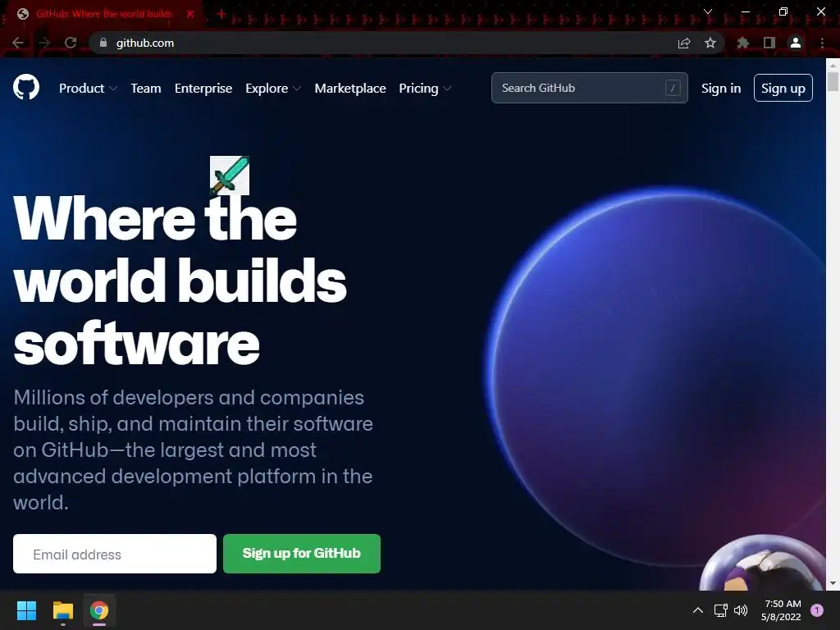Screen dimensions: 840x630
Task: Click the Chrome taskbar icon
Action: tap(99, 610)
